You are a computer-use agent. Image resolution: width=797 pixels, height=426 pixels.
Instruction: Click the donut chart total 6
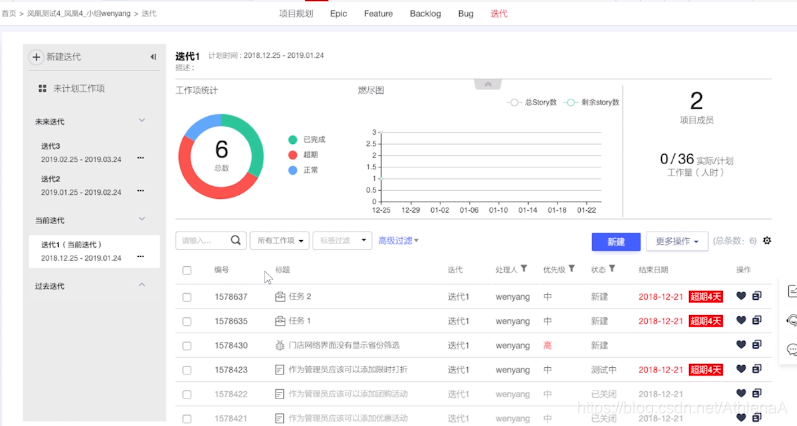[x=221, y=149]
